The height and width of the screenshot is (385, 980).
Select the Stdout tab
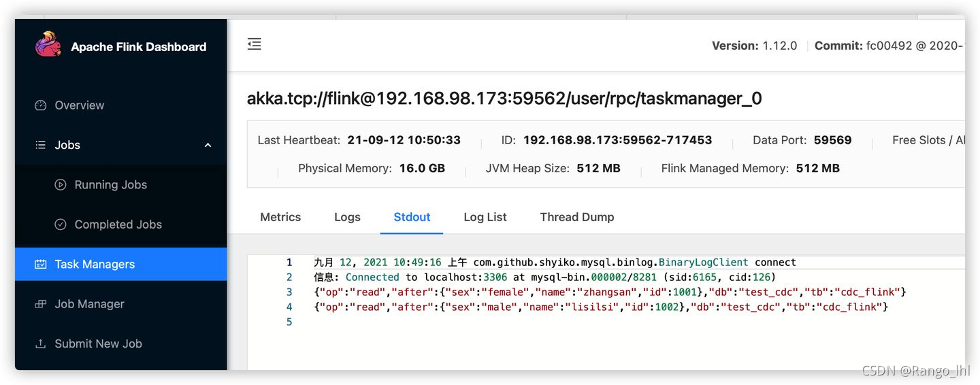412,217
